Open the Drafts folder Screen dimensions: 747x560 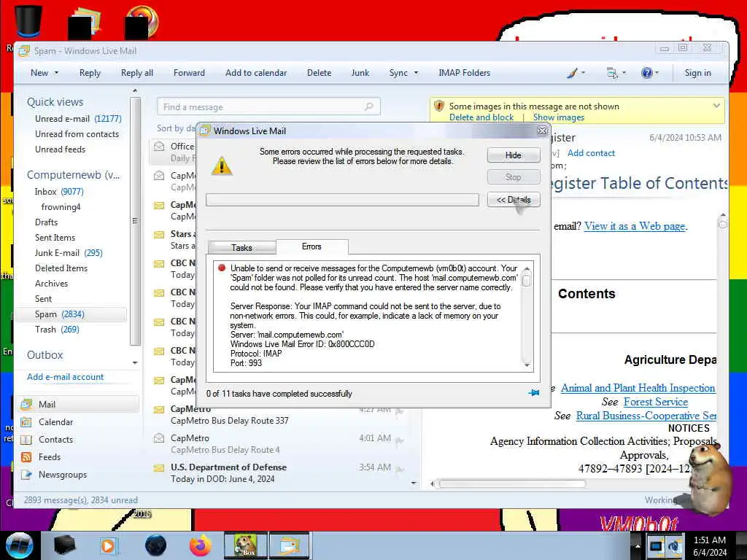click(x=46, y=222)
